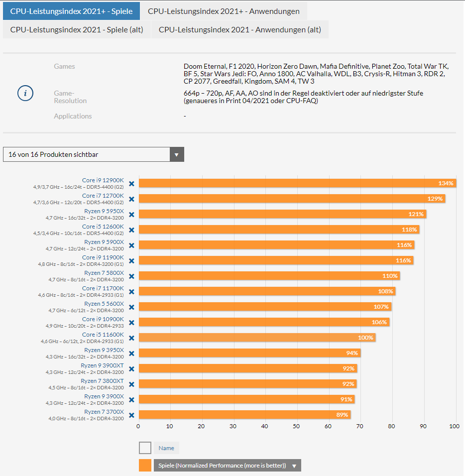Image resolution: width=465 pixels, height=476 pixels.
Task: Remove Ryzen 7 3700X with its X icon
Action: 131,415
